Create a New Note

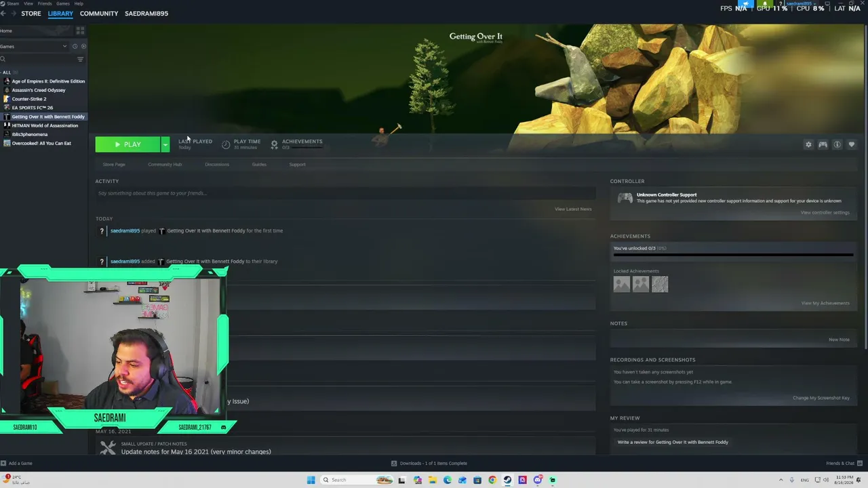point(839,340)
